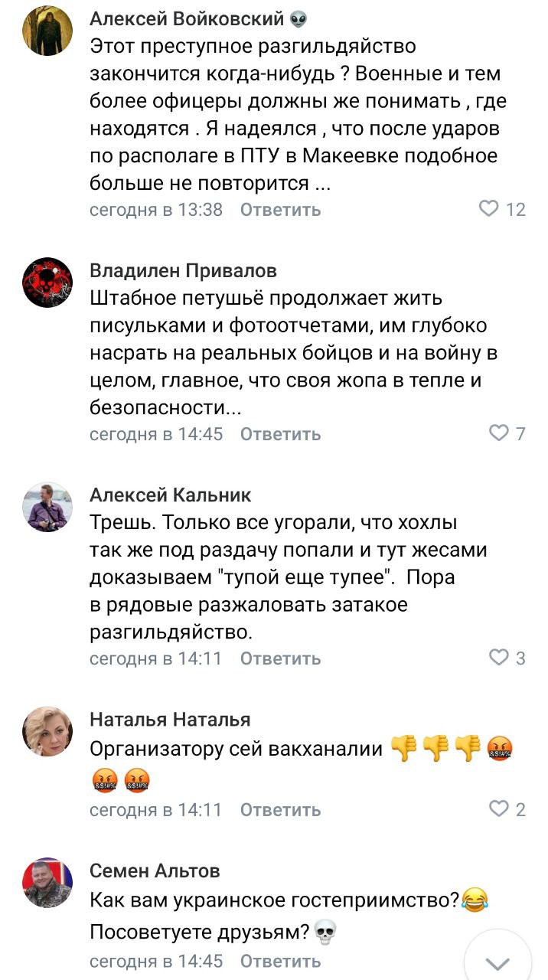Like Наталья Наталья's comment with heart icon
This screenshot has width=548, height=980.
tap(499, 809)
